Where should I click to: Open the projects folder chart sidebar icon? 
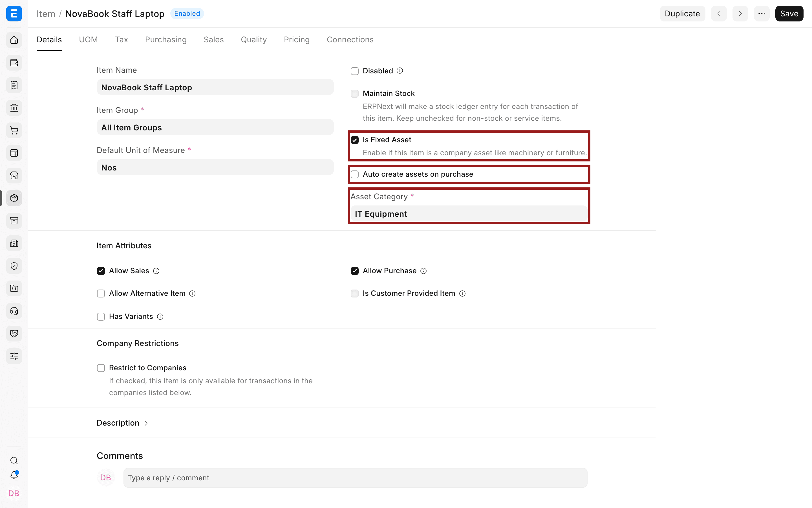coord(14,288)
